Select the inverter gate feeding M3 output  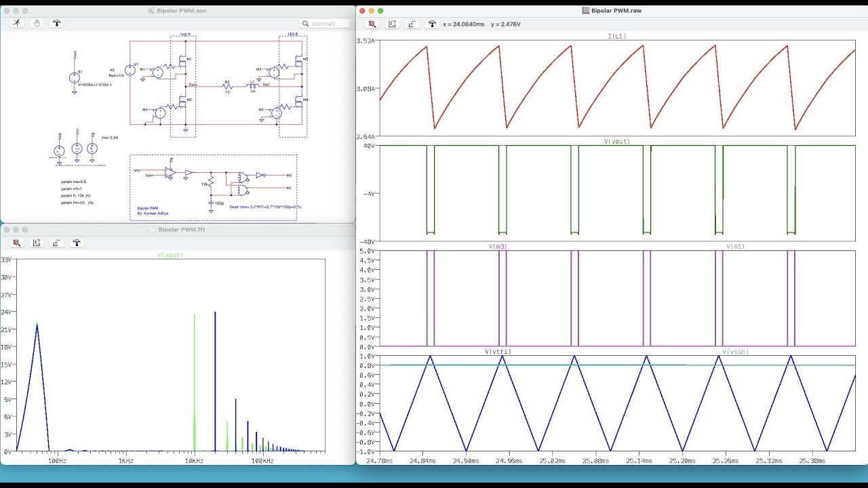pos(260,175)
